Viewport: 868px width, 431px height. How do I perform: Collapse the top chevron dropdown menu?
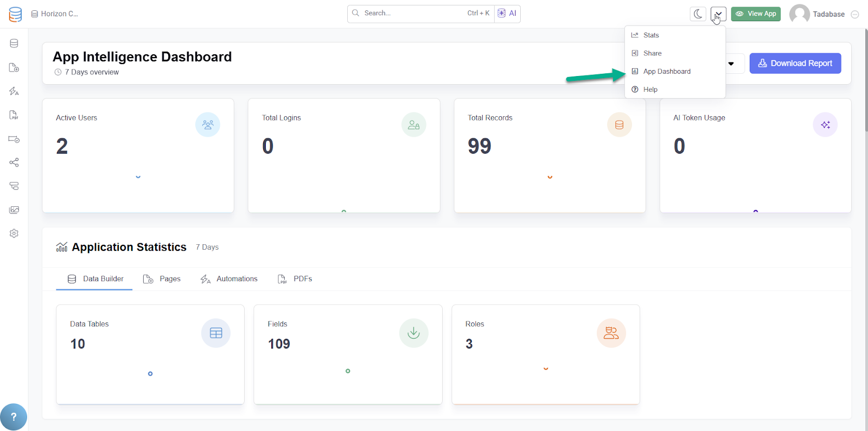[718, 14]
